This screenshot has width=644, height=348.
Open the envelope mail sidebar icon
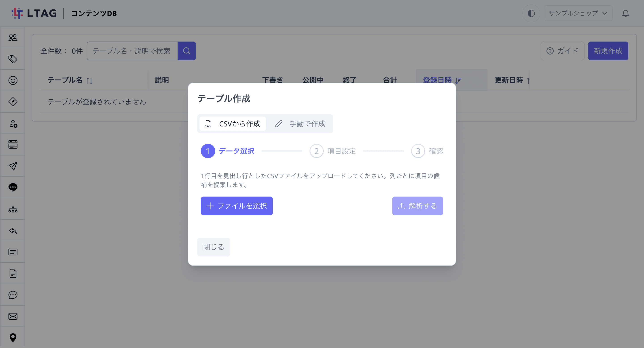[x=13, y=316]
